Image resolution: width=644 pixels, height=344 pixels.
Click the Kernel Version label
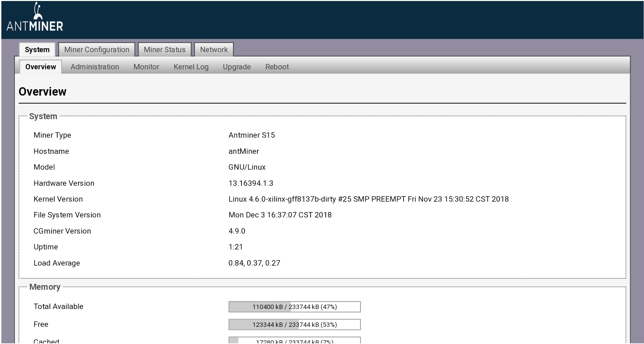pos(58,199)
